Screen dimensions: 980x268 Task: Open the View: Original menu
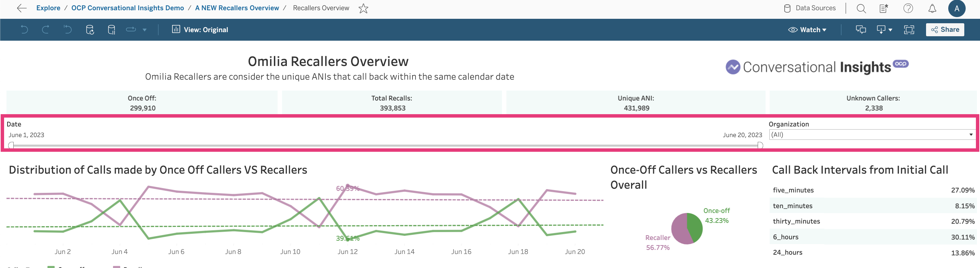(200, 30)
